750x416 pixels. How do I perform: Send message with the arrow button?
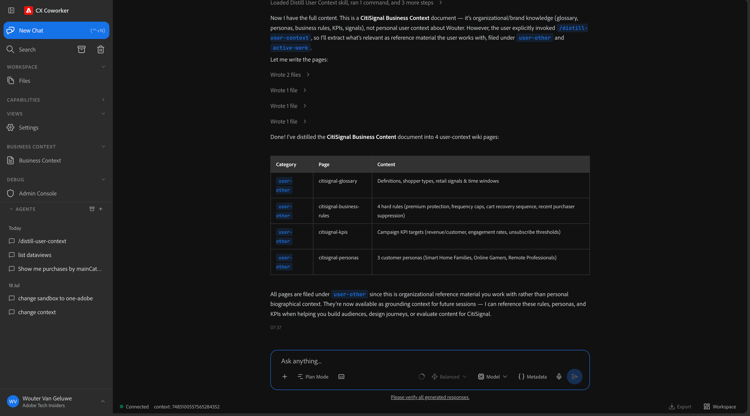click(x=574, y=377)
